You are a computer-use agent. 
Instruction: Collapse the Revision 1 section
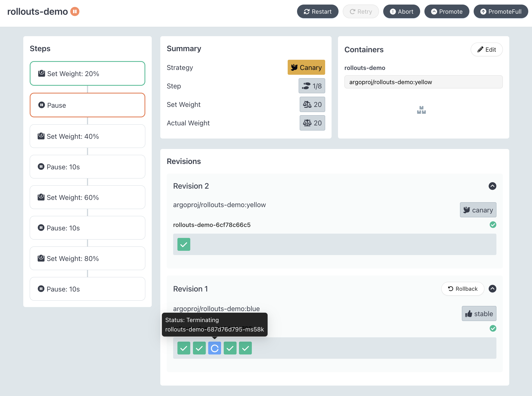(492, 289)
